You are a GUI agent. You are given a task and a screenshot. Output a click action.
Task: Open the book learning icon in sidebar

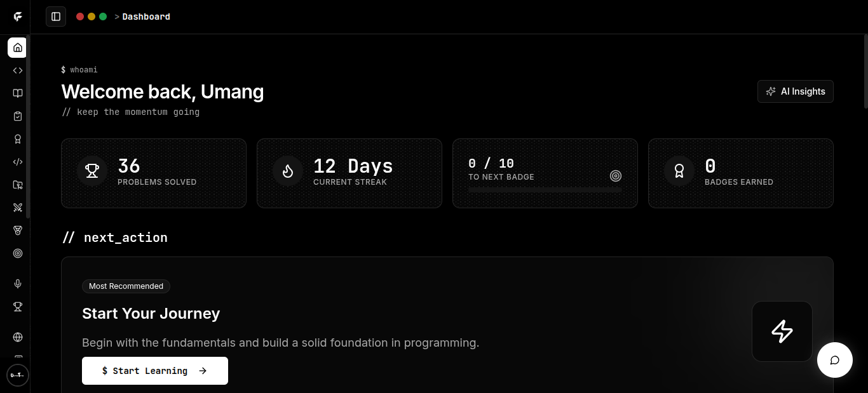pos(17,93)
